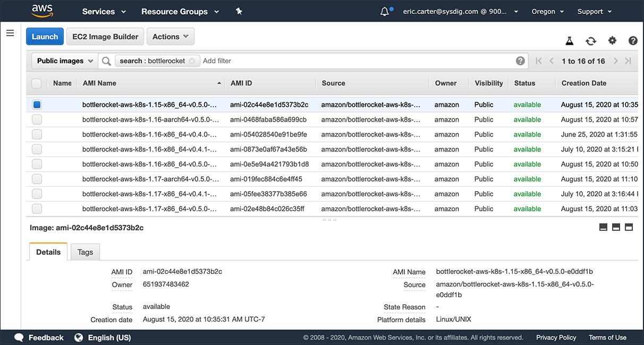Sort by Creation Date column header
The height and width of the screenshot is (345, 644).
pos(583,83)
